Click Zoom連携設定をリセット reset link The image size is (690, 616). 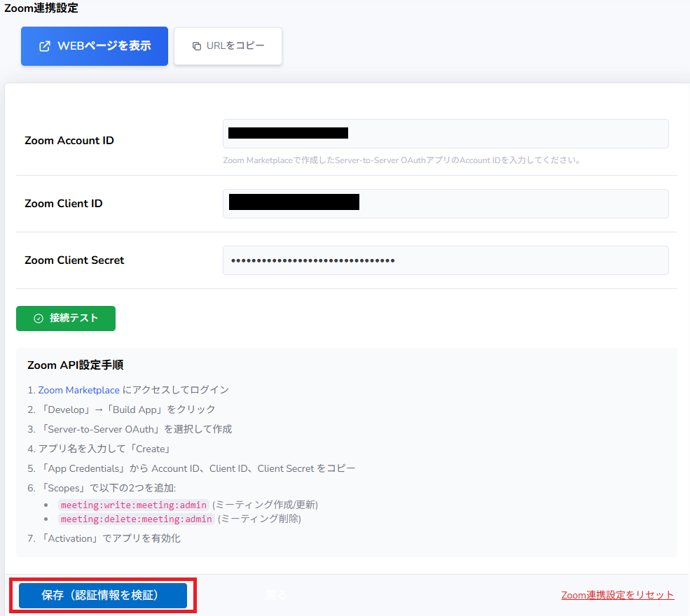[617, 595]
